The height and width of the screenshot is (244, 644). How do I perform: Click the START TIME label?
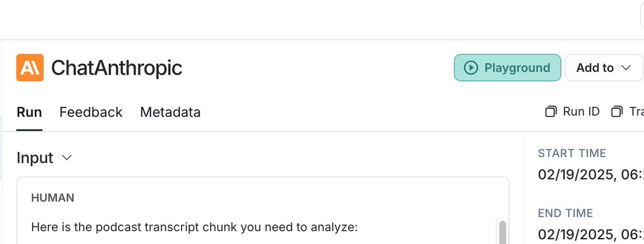pos(572,153)
